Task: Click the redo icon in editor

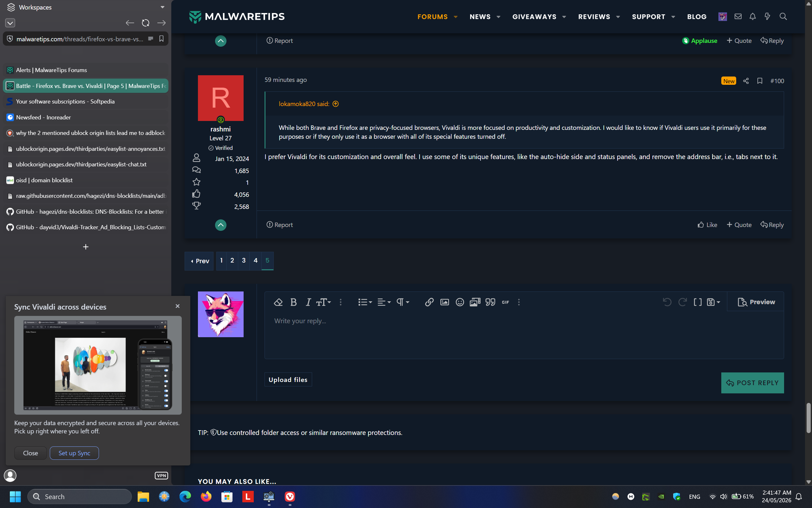Action: [682, 302]
